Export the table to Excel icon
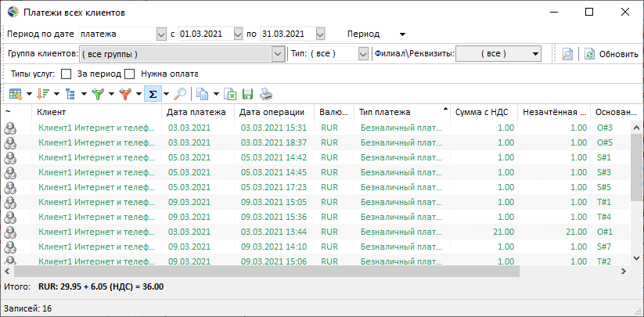644x317 pixels. coord(230,95)
